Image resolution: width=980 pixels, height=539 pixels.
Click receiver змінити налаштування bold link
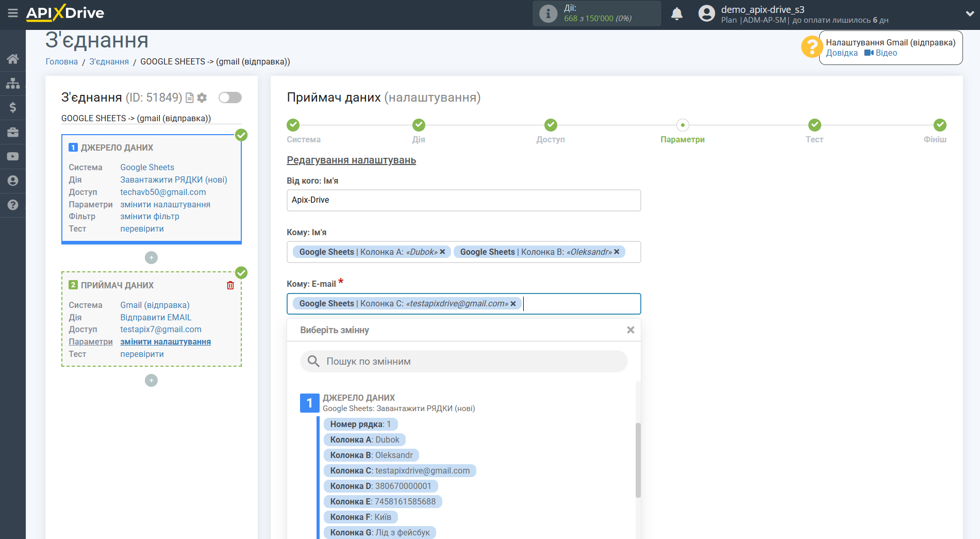tap(165, 341)
